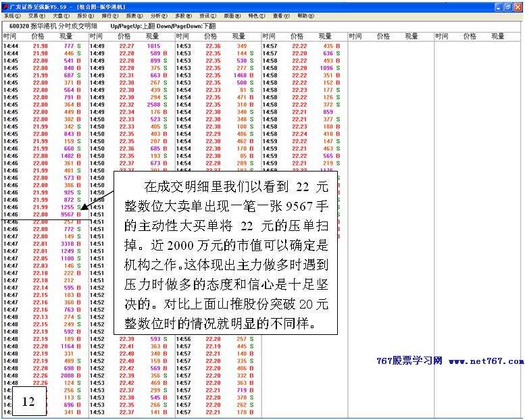Select the 9567 volume trade row
Image resolution: width=525 pixels, height=420 pixels.
coord(42,215)
